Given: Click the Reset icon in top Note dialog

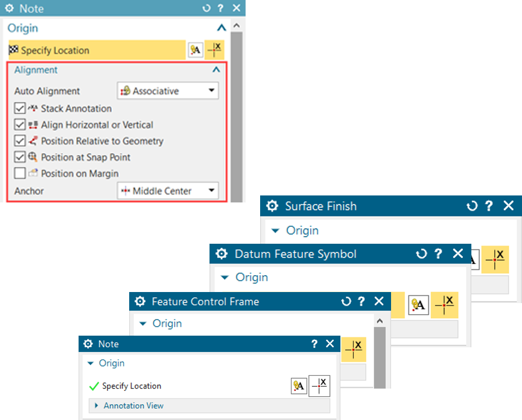Looking at the screenshot, I should tap(206, 8).
